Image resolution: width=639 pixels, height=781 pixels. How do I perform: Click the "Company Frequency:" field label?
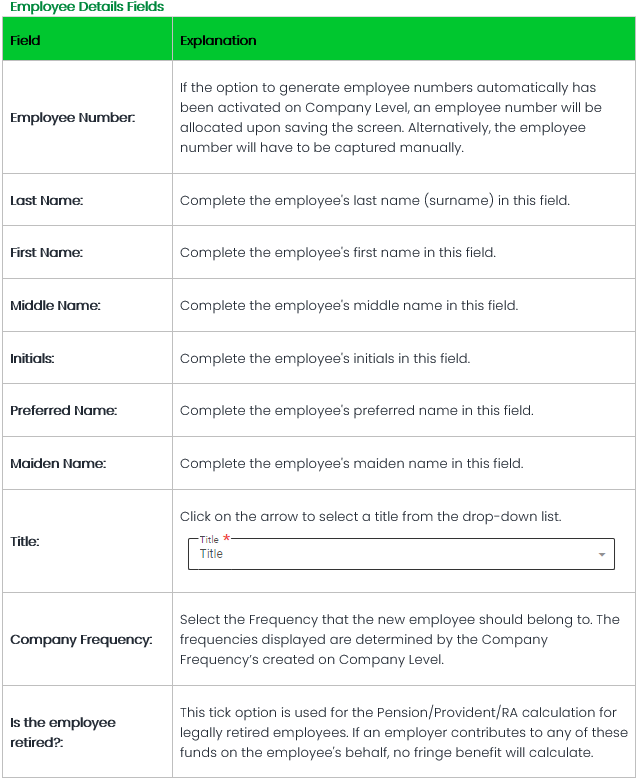pos(81,639)
